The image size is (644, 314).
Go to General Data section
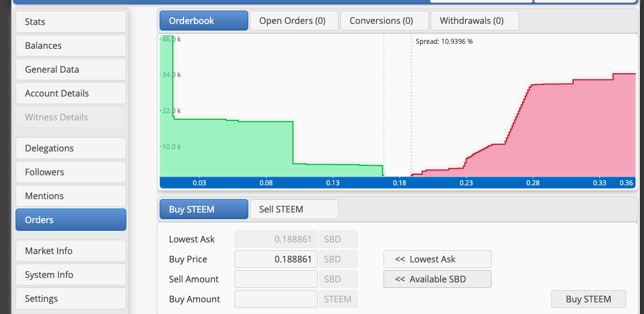[x=70, y=69]
